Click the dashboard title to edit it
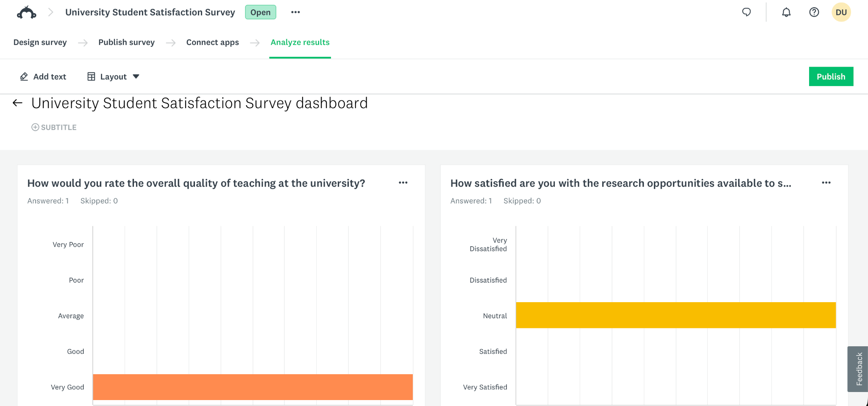Screen dimensions: 868x406 pos(200,103)
